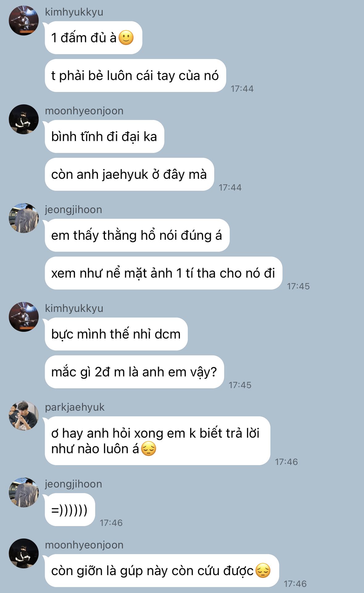Tap parkjaehyuk's profile picture
Image resolution: width=364 pixels, height=593 pixels.
click(24, 416)
